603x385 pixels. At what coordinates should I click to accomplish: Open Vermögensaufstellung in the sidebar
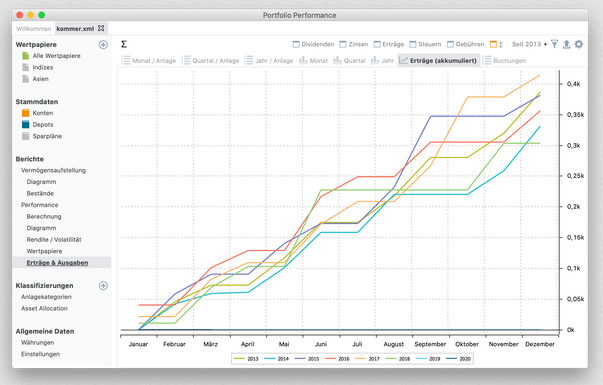[53, 170]
